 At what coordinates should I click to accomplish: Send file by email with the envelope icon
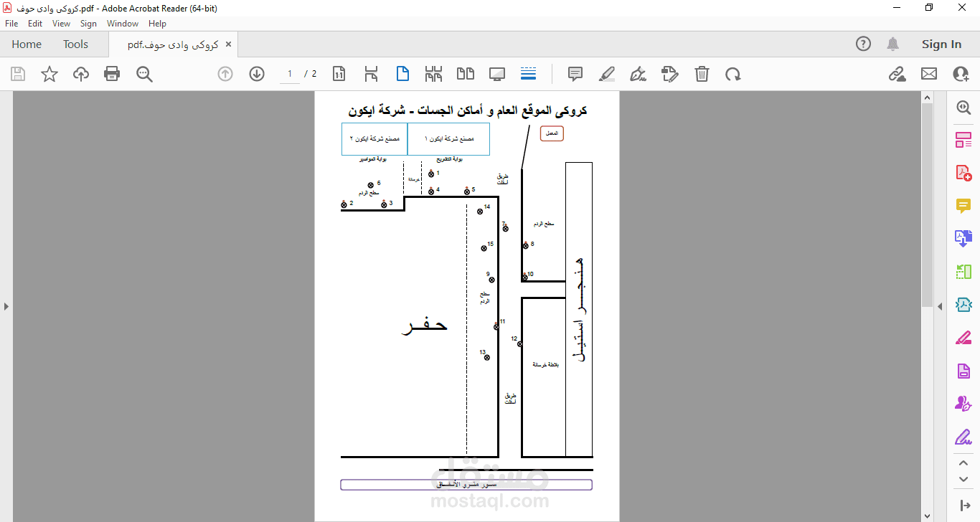pyautogui.click(x=929, y=74)
